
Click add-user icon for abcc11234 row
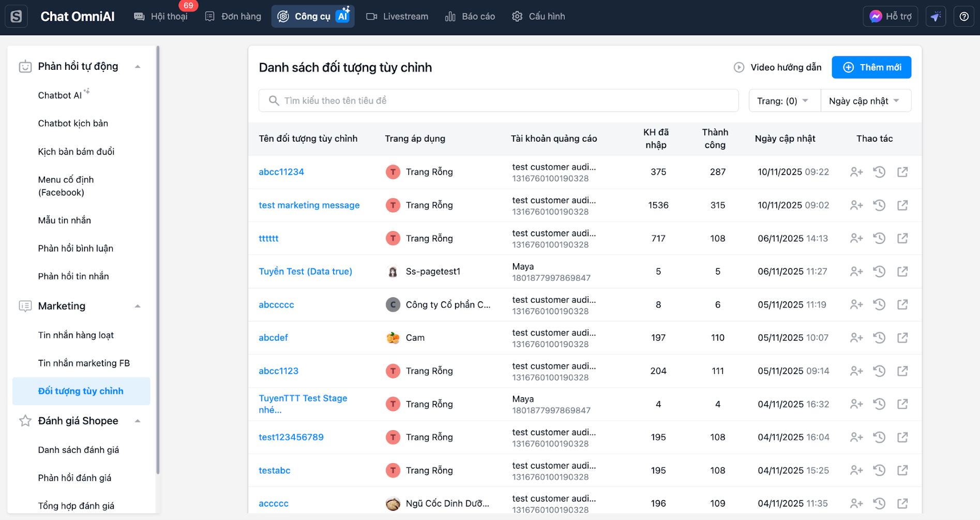856,172
